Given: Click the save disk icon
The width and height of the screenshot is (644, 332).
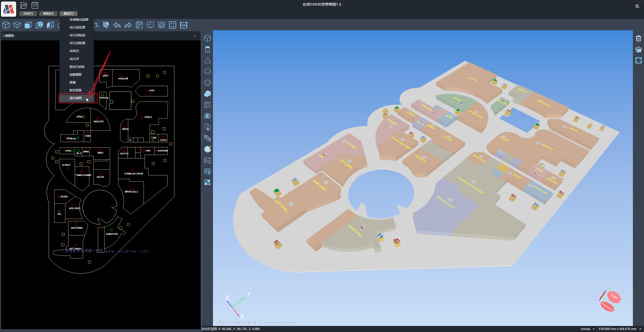Looking at the screenshot, I should [35, 5].
